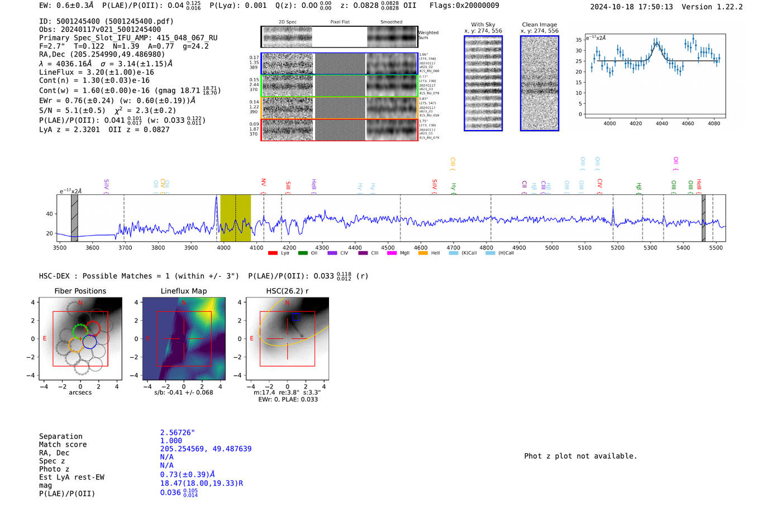Click the tall emission spike near 3980

pyautogui.click(x=217, y=200)
